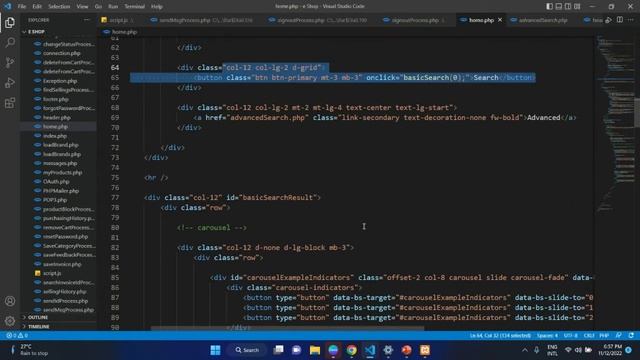Expand the OUTLINE section

click(38, 317)
